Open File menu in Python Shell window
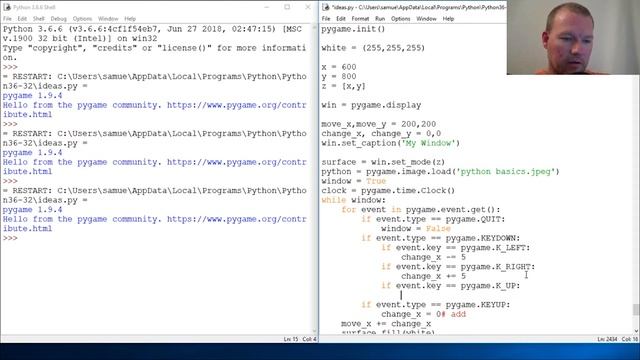This screenshot has height=360, width=640. (x=7, y=19)
